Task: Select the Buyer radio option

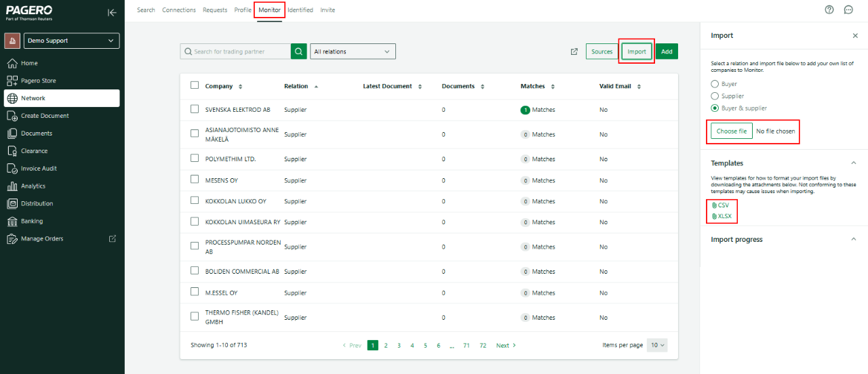Action: 715,85
